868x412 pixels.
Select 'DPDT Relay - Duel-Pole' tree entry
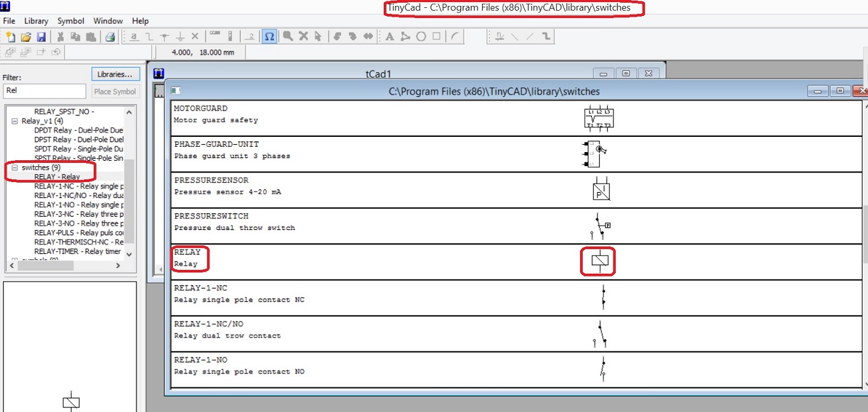point(78,130)
